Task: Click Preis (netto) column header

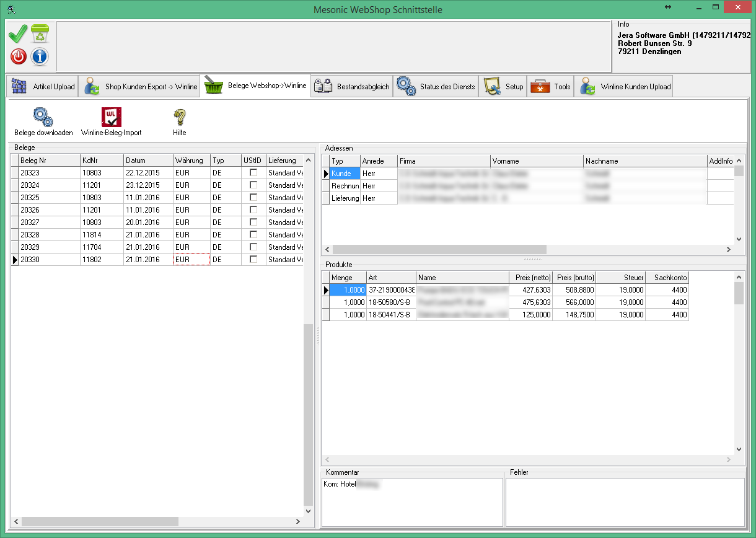Action: tap(530, 278)
